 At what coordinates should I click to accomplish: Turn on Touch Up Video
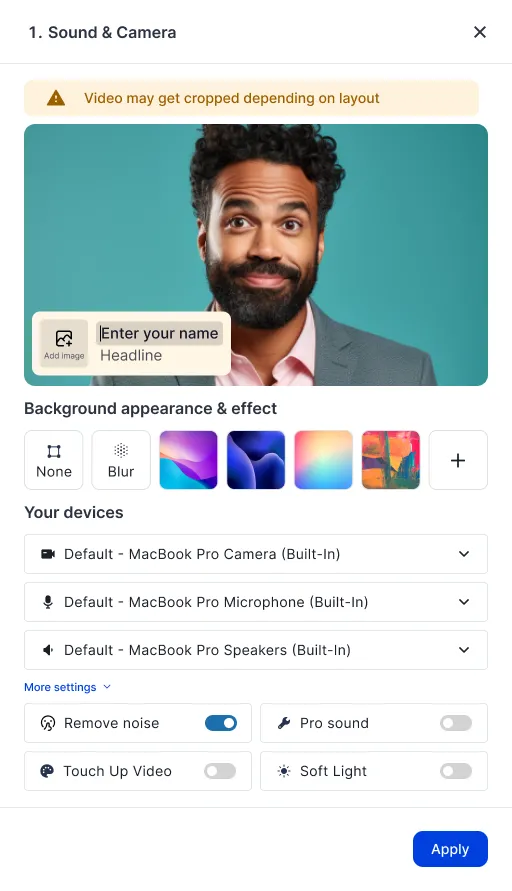pyautogui.click(x=220, y=771)
